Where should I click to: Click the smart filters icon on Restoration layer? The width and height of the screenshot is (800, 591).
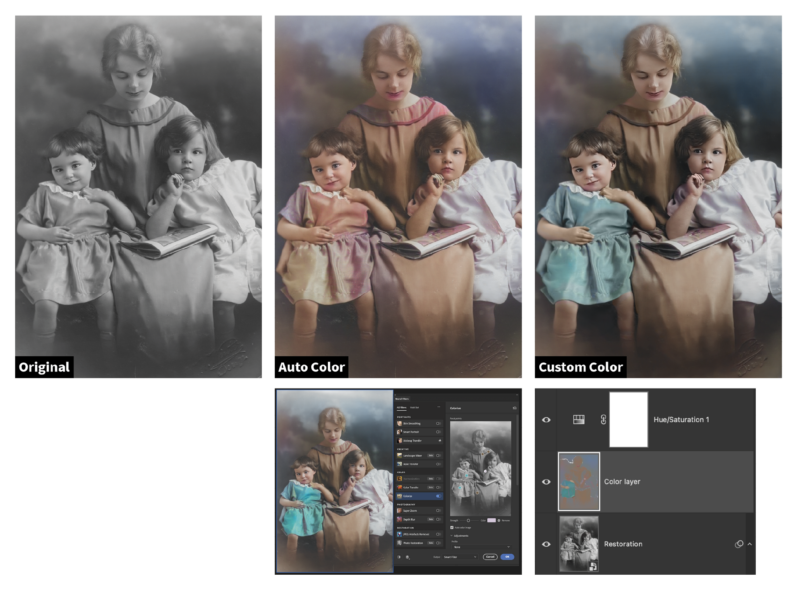point(738,544)
